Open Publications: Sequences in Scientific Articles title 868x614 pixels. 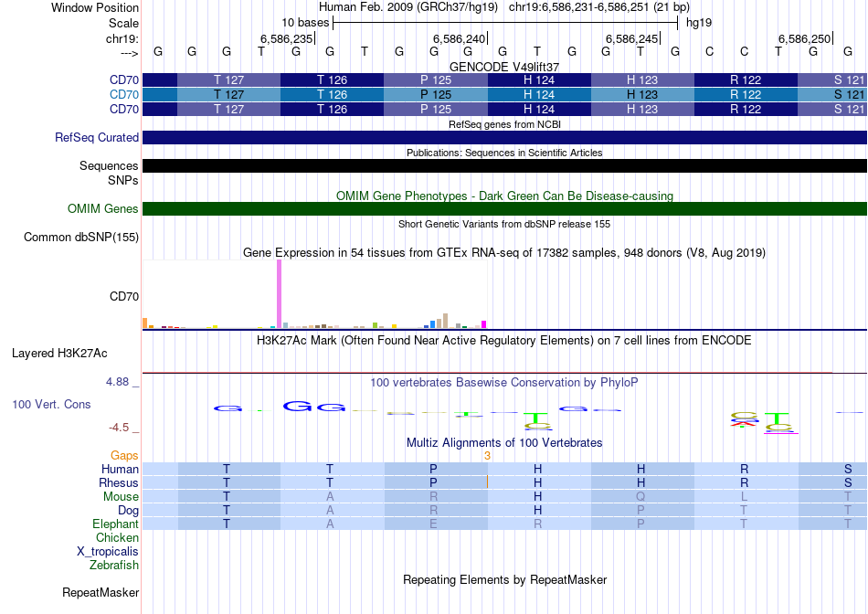coord(504,153)
